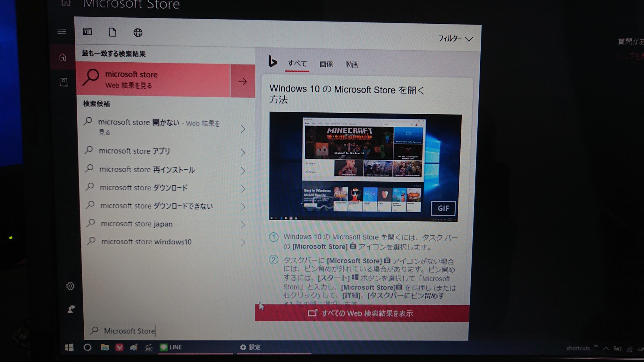Switch to the 動画 tab
The height and width of the screenshot is (362, 644).
coord(352,64)
